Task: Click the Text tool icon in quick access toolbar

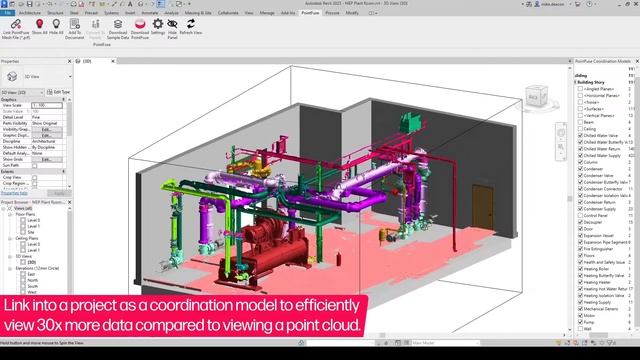Action: click(x=130, y=4)
